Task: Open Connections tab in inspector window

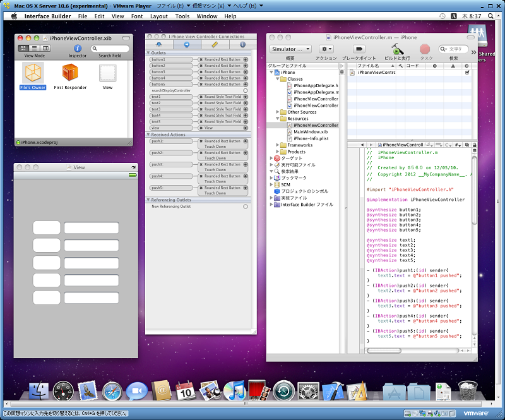Action: click(x=187, y=44)
